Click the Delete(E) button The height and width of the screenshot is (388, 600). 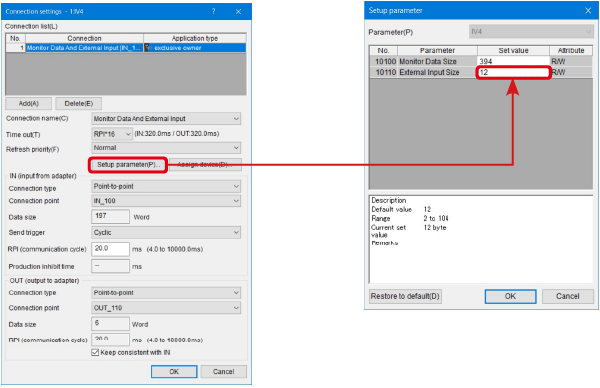coord(78,104)
